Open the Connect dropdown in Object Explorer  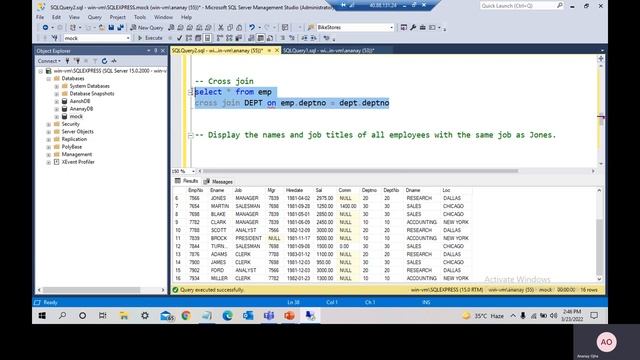point(49,61)
